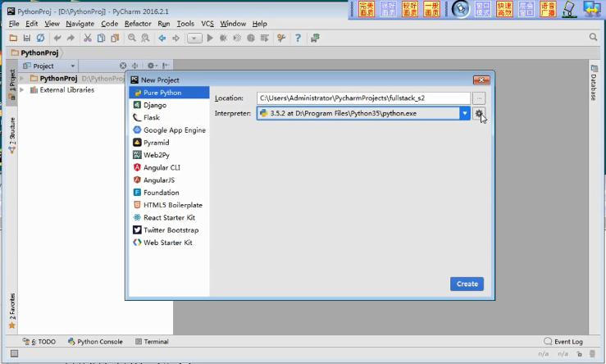This screenshot has height=364, width=606.
Task: Select Flask project type
Action: [x=169, y=117]
